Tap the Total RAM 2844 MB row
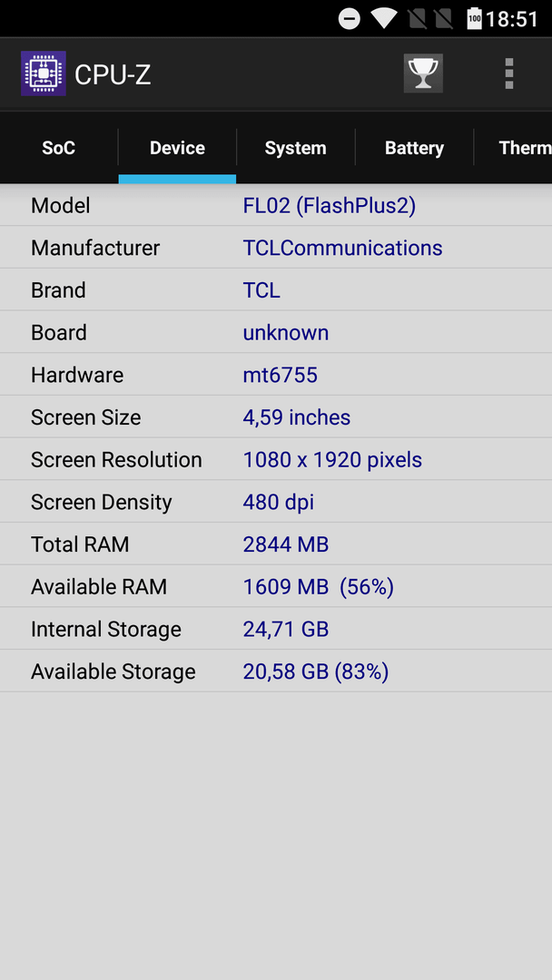 point(276,544)
